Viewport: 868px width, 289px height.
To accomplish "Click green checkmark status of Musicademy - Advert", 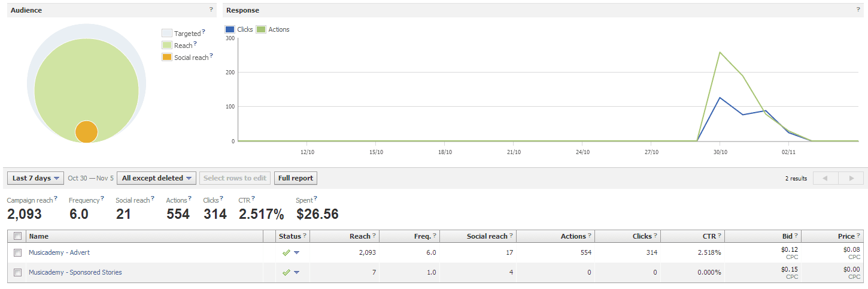I will coord(286,252).
